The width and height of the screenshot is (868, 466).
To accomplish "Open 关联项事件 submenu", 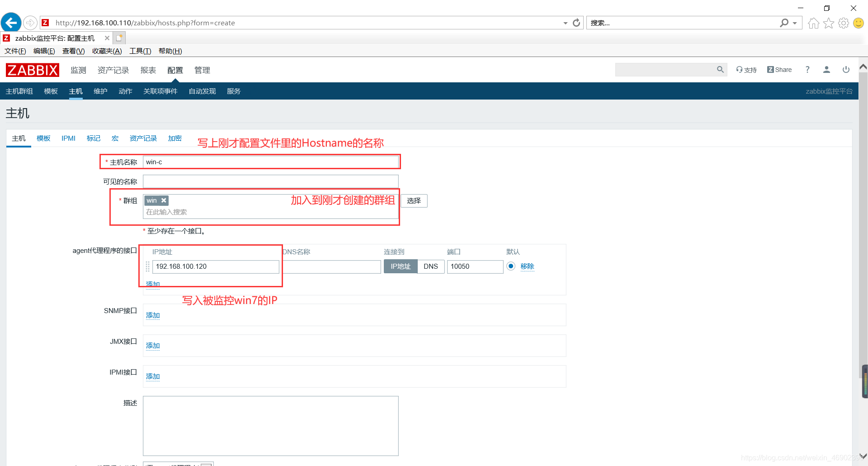I will (160, 91).
